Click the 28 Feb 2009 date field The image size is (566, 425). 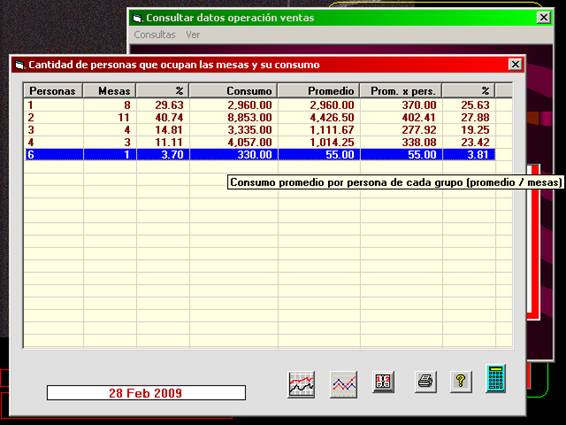[x=146, y=393]
